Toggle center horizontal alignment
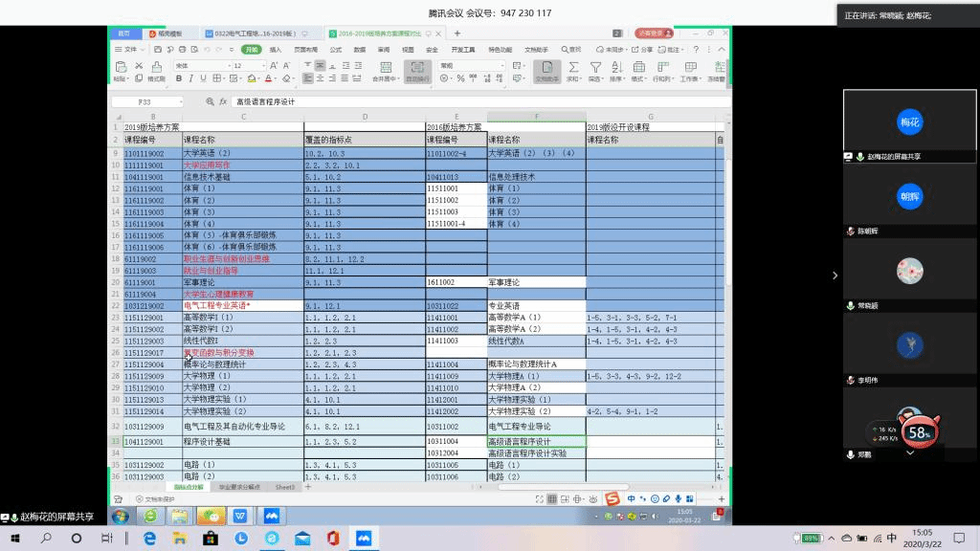980x551 pixels. [x=320, y=78]
